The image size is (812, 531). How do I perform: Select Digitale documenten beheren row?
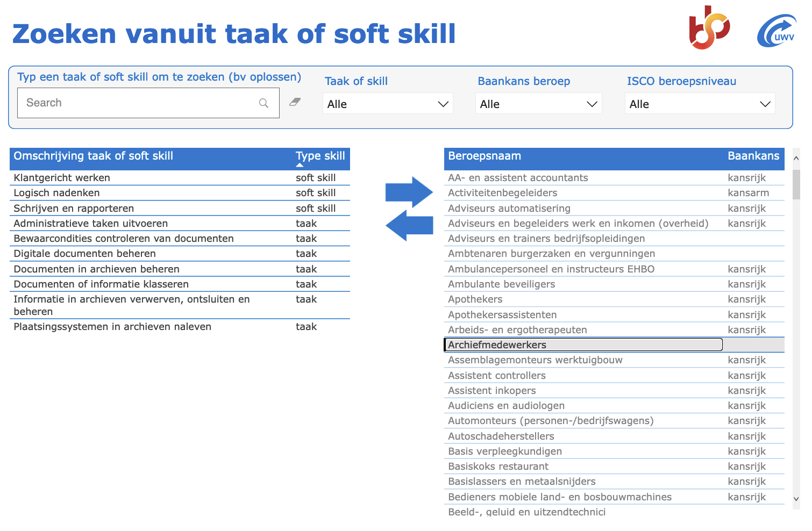click(180, 254)
